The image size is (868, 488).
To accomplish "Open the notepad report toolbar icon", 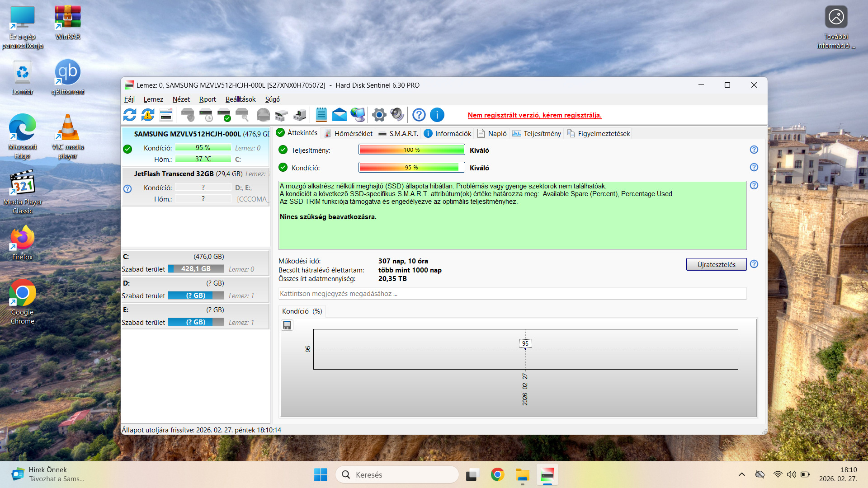I will click(321, 115).
